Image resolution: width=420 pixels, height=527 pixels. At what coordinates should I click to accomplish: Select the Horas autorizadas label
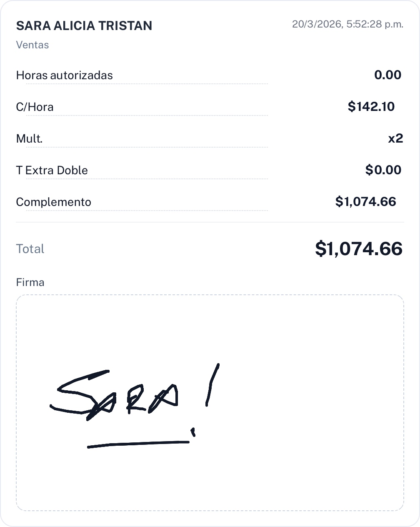(64, 75)
